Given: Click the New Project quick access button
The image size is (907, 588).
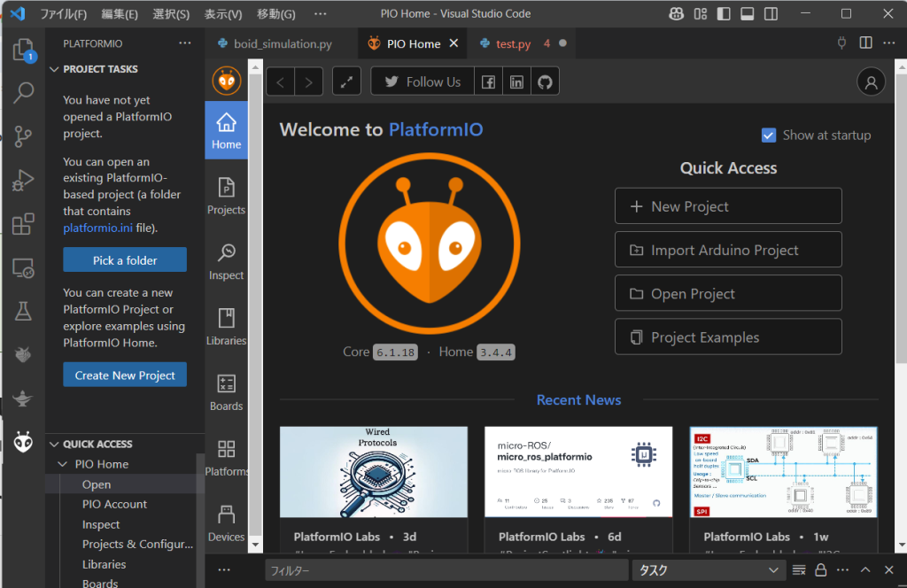Looking at the screenshot, I should click(x=727, y=206).
